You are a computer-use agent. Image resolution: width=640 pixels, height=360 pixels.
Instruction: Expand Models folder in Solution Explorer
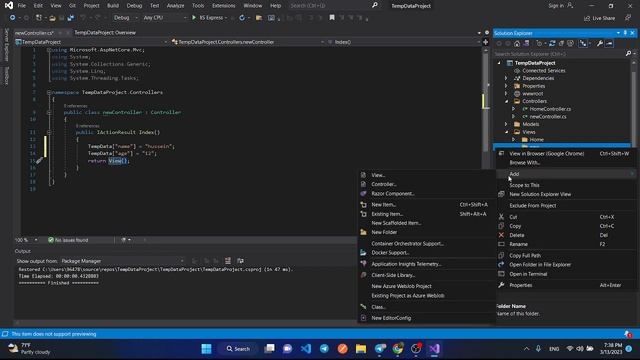[x=506, y=124]
